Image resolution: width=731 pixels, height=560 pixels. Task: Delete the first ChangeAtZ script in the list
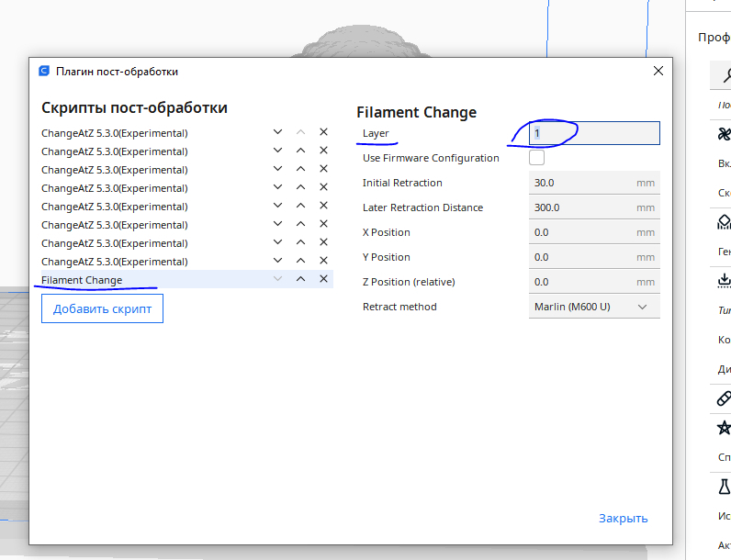coord(323,132)
